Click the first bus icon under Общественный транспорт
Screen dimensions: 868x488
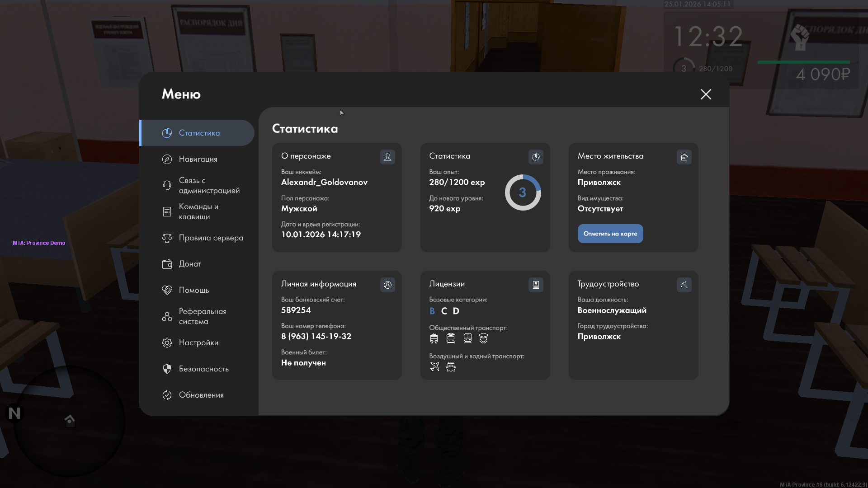point(434,338)
